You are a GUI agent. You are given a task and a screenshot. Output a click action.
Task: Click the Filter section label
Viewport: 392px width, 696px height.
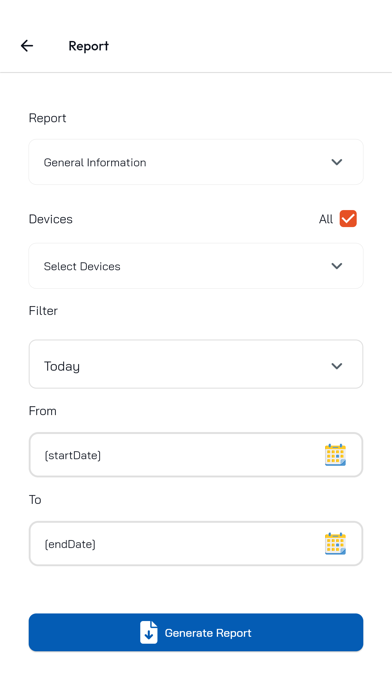(x=43, y=311)
